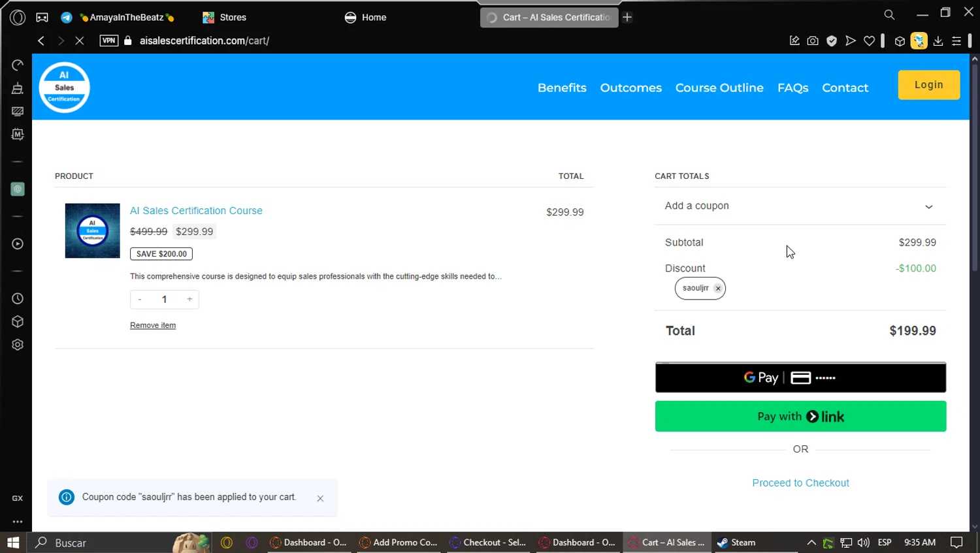The width and height of the screenshot is (980, 553).
Task: Open the AI Sales Certification Course link
Action: tap(196, 210)
